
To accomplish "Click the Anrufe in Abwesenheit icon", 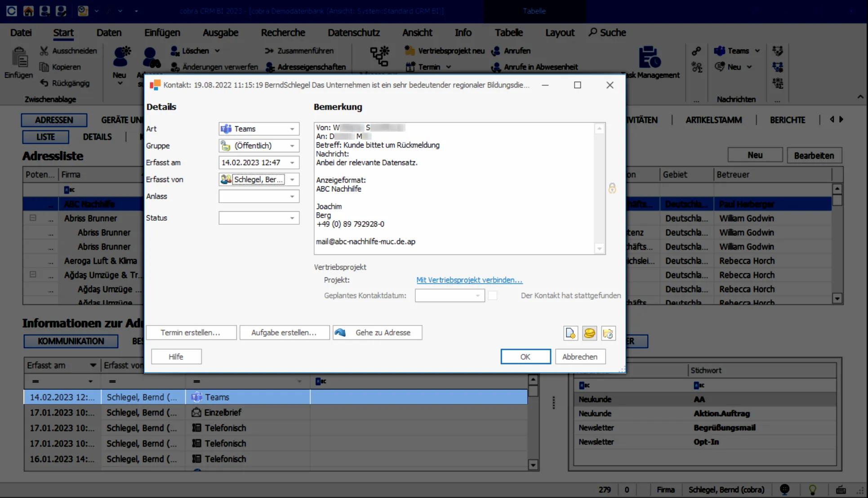I will point(496,67).
